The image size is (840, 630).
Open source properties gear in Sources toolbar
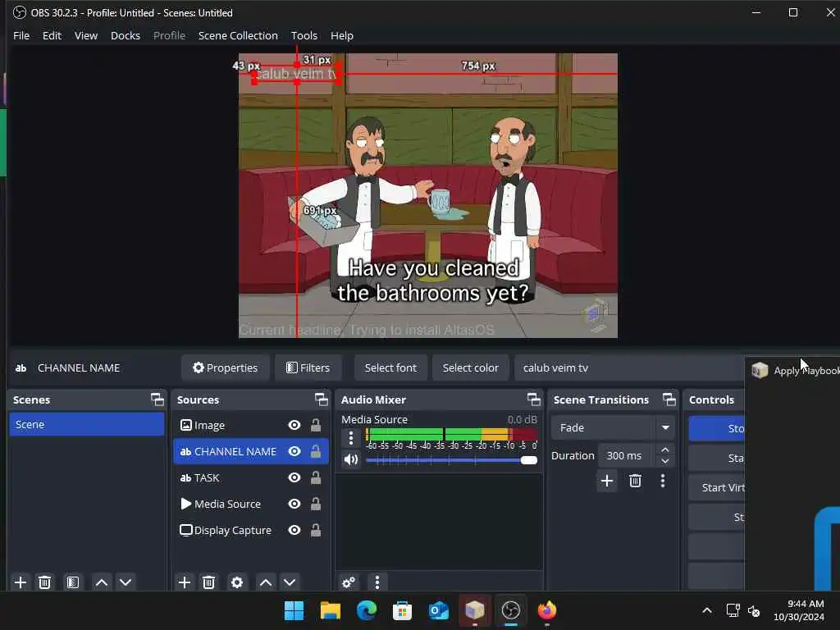pyautogui.click(x=237, y=582)
